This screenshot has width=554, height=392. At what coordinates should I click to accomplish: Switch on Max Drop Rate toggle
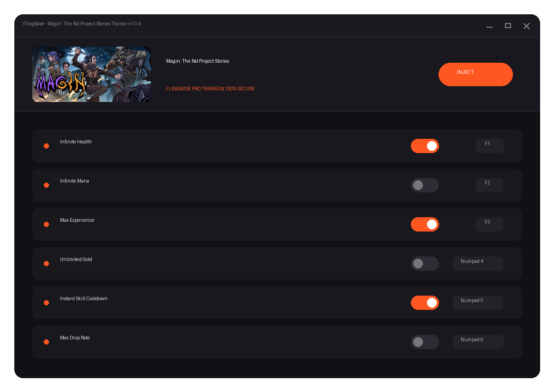pos(425,342)
